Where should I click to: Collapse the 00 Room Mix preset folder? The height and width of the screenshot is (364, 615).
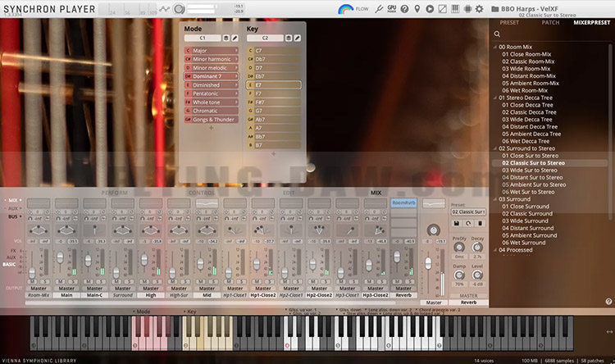495,47
